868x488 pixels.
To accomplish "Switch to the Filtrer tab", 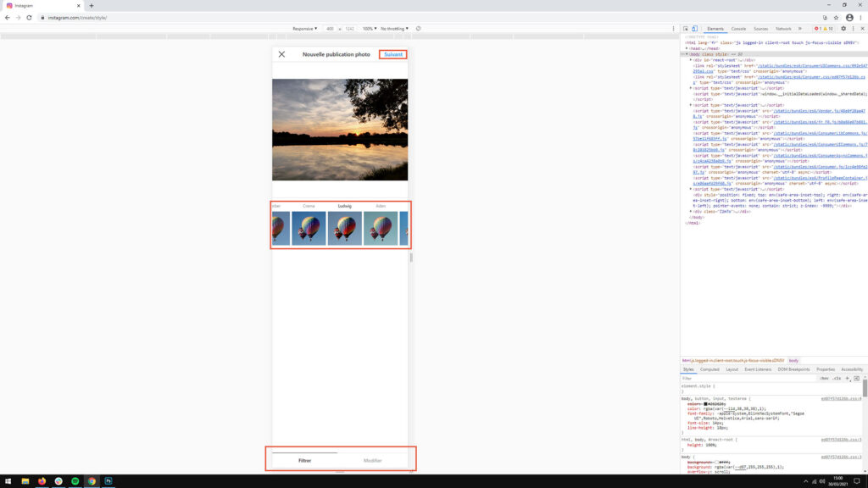I will [x=304, y=460].
